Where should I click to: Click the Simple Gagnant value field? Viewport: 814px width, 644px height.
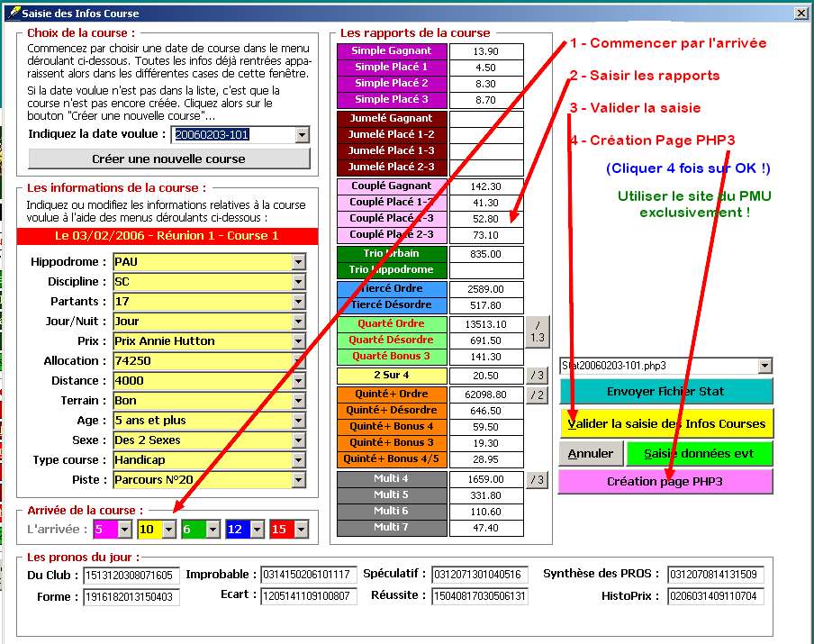pos(486,51)
